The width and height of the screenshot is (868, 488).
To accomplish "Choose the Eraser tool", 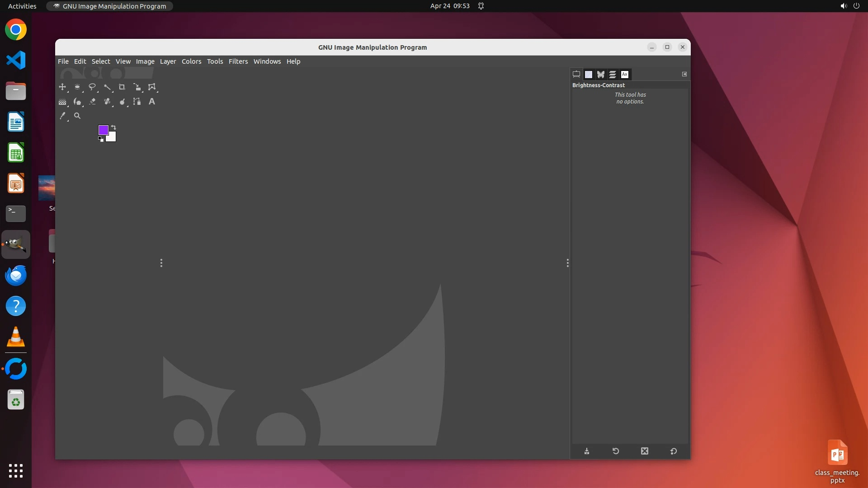I will pos(92,102).
